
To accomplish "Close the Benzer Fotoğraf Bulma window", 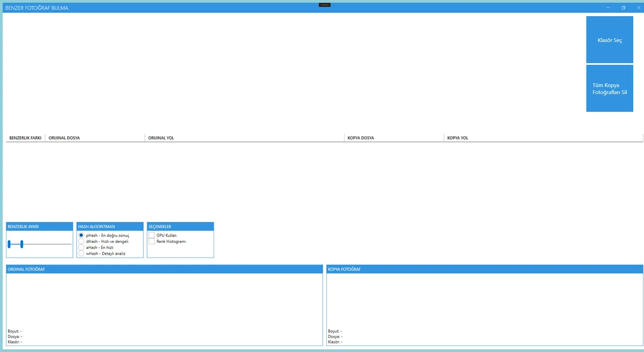I will pos(638,8).
